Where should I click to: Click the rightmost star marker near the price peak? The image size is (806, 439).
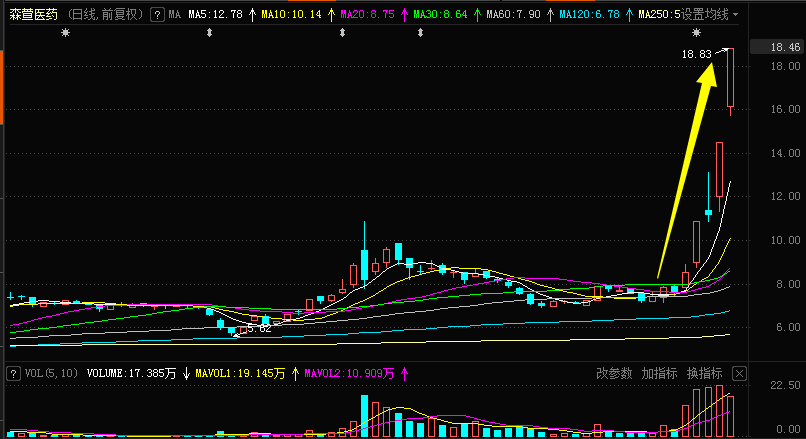click(697, 34)
